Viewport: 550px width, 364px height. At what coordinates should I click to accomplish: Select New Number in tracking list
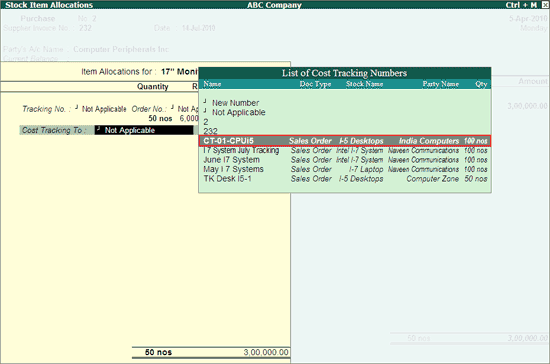pyautogui.click(x=235, y=103)
